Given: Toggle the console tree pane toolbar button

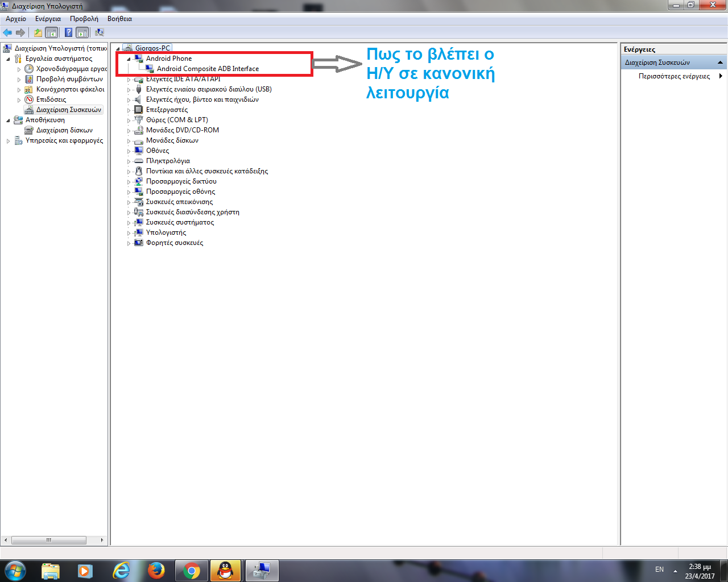Looking at the screenshot, I should pyautogui.click(x=52, y=33).
